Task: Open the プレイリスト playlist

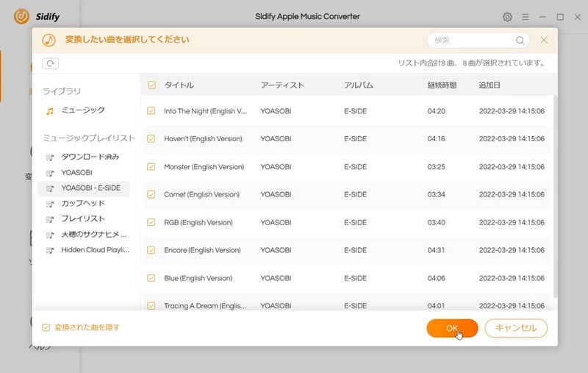Action: tap(83, 219)
